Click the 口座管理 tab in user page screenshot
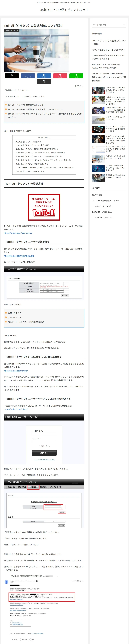 coord(33,487)
